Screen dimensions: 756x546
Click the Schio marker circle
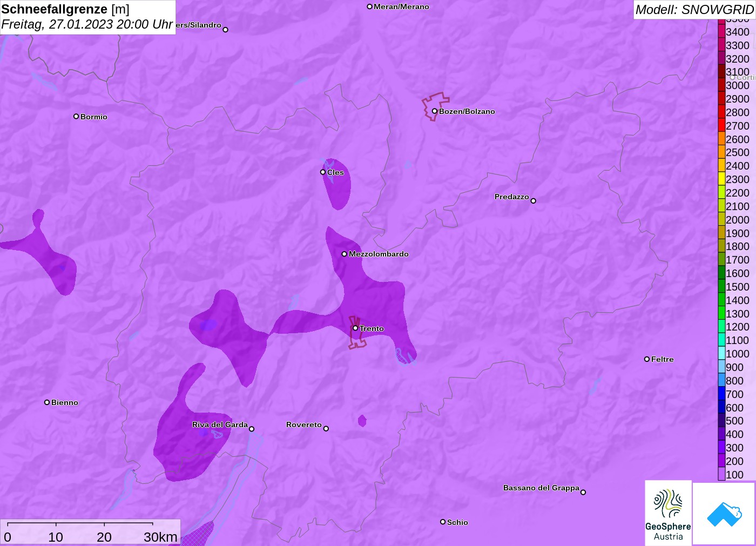tap(443, 522)
